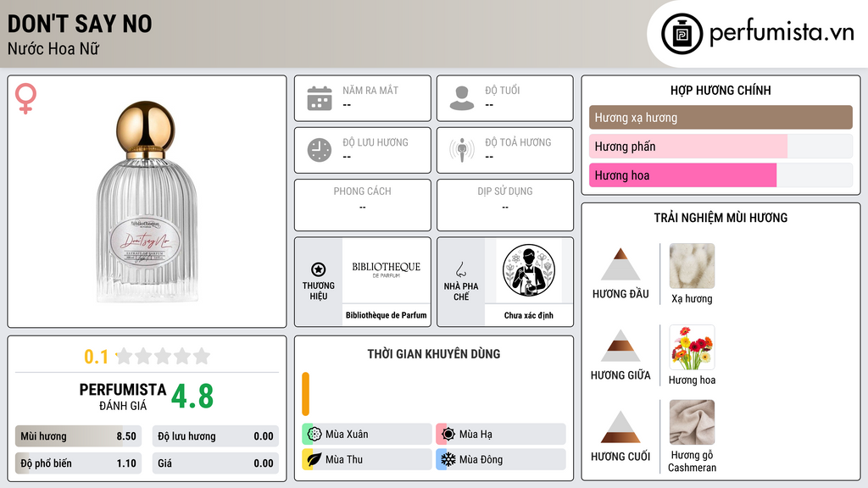Click the Mùa Xuân flower icon

tap(314, 435)
